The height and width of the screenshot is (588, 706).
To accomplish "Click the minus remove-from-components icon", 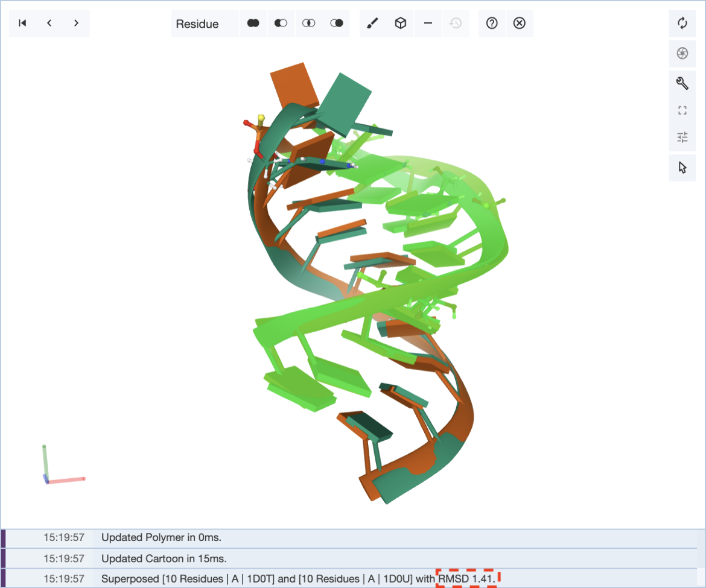I will click(x=428, y=24).
